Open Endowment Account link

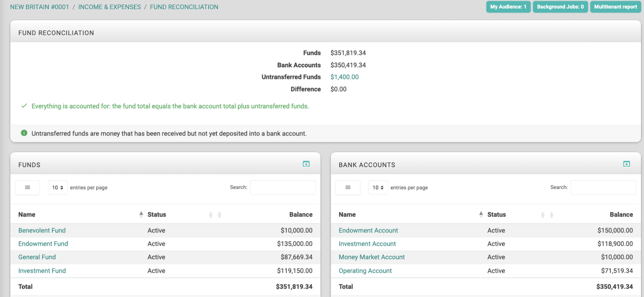(x=368, y=230)
